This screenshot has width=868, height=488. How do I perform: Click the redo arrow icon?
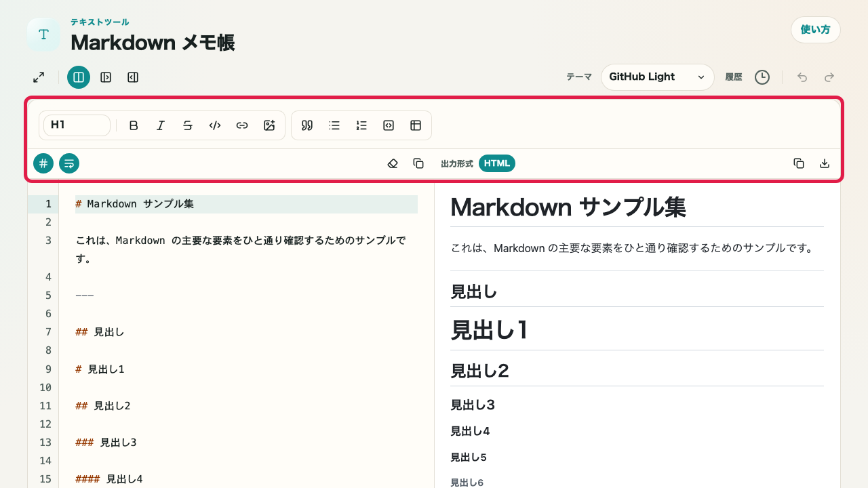point(829,77)
